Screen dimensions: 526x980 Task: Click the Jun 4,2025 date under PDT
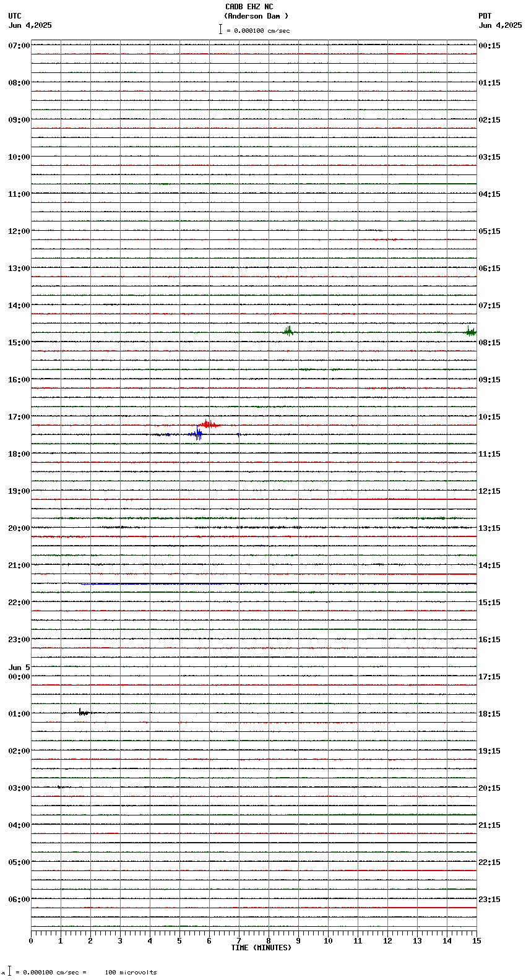click(500, 25)
